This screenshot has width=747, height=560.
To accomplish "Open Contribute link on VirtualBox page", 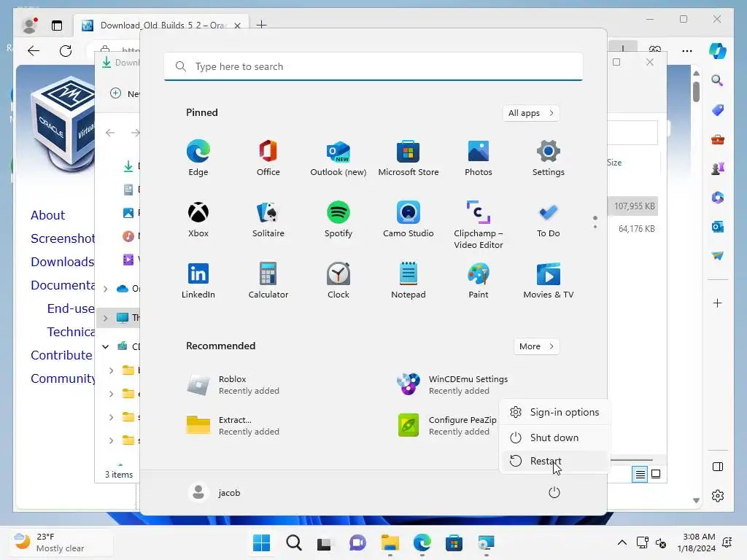I will click(61, 355).
